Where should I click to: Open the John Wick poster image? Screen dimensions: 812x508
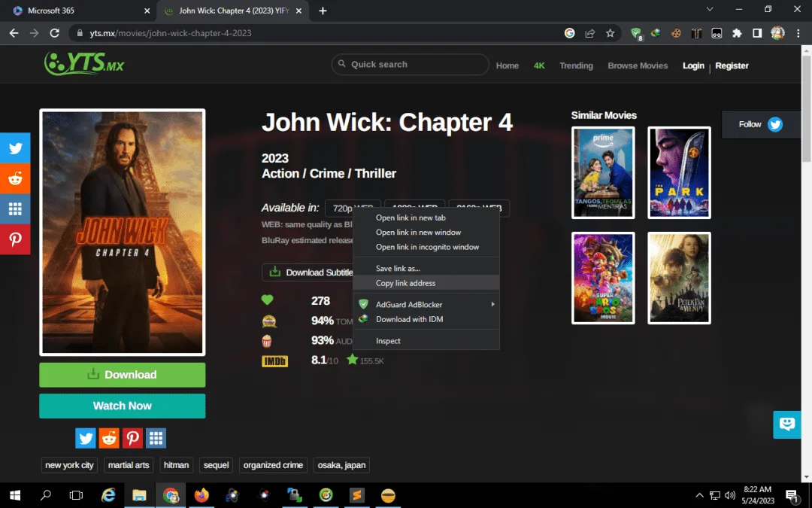(123, 233)
